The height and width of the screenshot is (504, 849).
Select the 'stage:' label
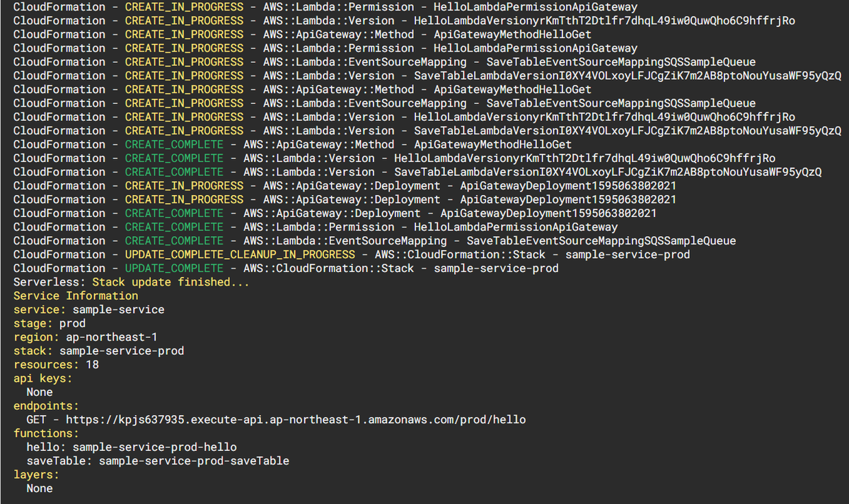coord(33,324)
